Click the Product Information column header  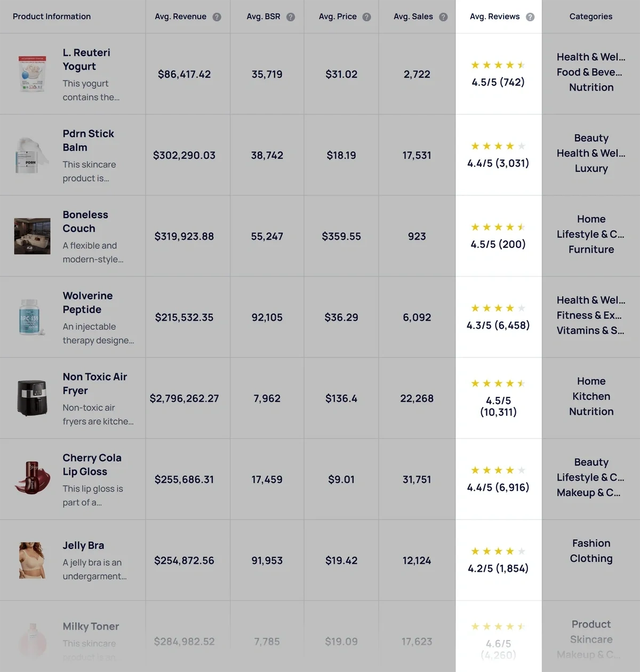[51, 17]
